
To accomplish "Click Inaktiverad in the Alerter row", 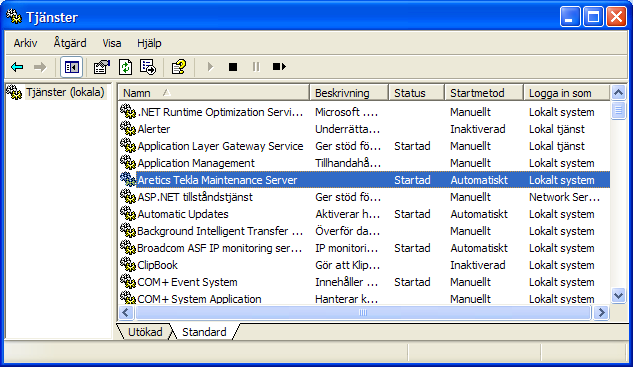I will coord(478,129).
